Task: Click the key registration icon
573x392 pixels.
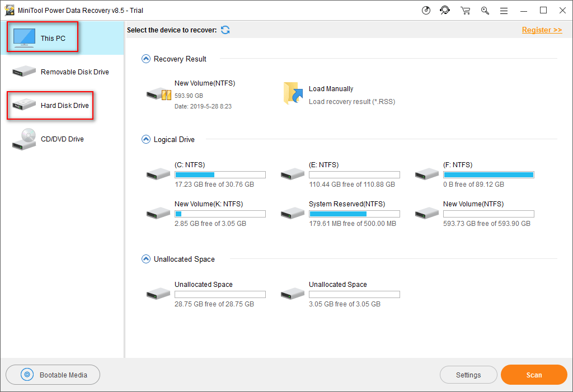Action: [x=485, y=11]
